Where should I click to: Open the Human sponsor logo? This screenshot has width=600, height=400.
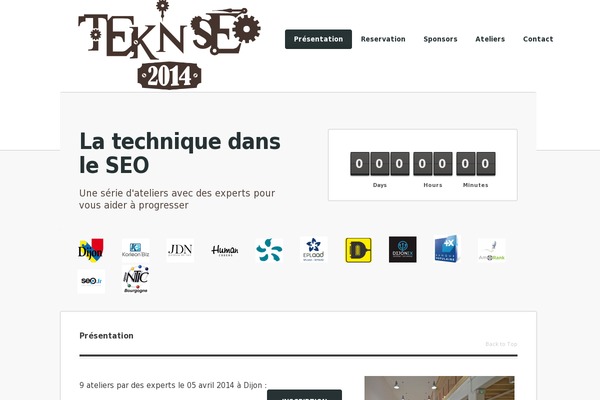coord(225,250)
